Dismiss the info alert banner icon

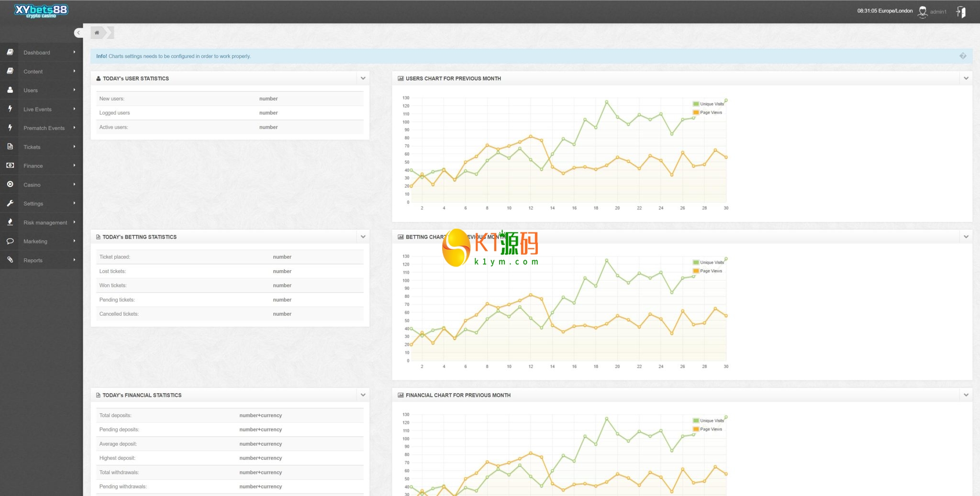(x=963, y=56)
